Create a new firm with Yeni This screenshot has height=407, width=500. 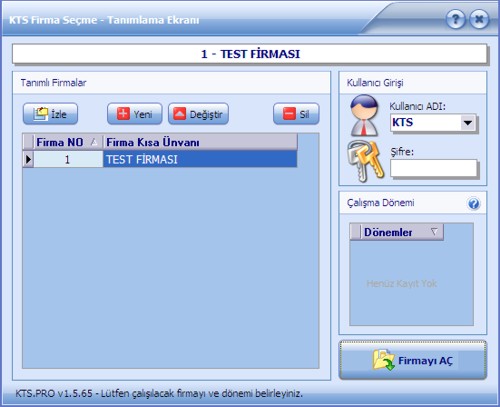tap(135, 114)
